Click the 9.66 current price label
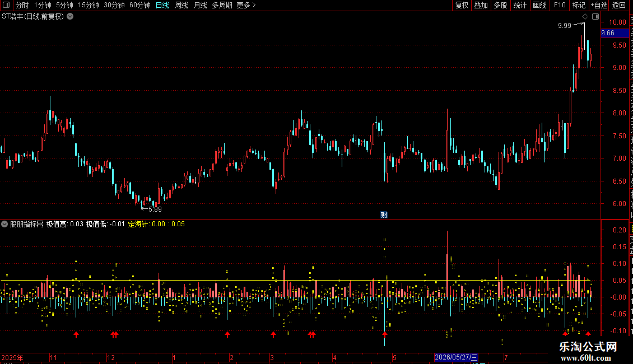Screen dimensions: 633x364 (x=615, y=33)
